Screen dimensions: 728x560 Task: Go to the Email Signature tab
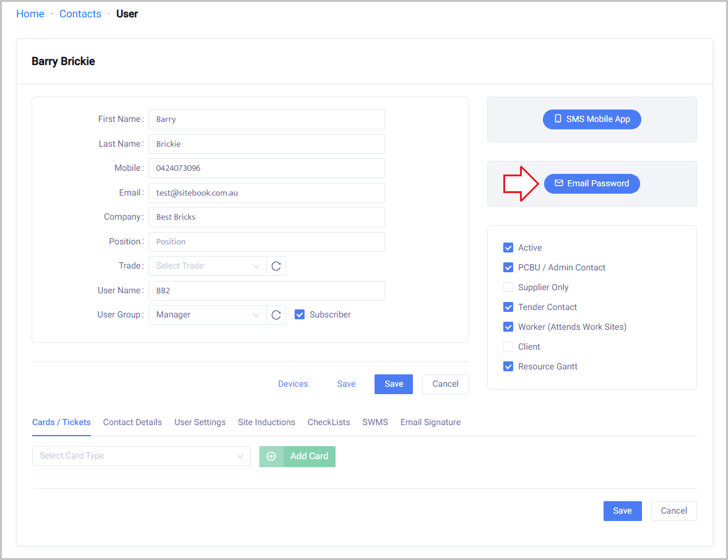430,422
